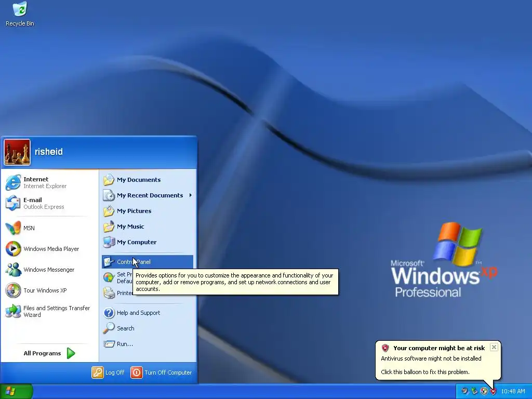Open the My Music folder icon
Viewport: 532px width, 399px height.
pos(109,227)
